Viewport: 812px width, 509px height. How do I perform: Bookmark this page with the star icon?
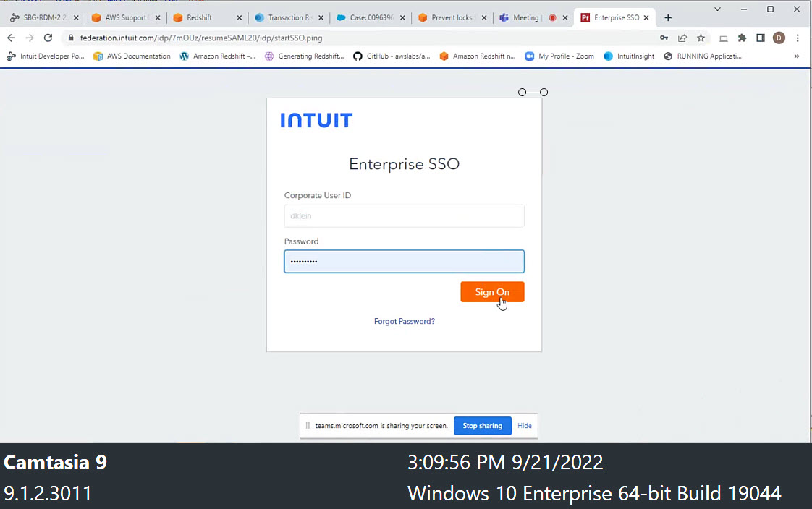(701, 38)
